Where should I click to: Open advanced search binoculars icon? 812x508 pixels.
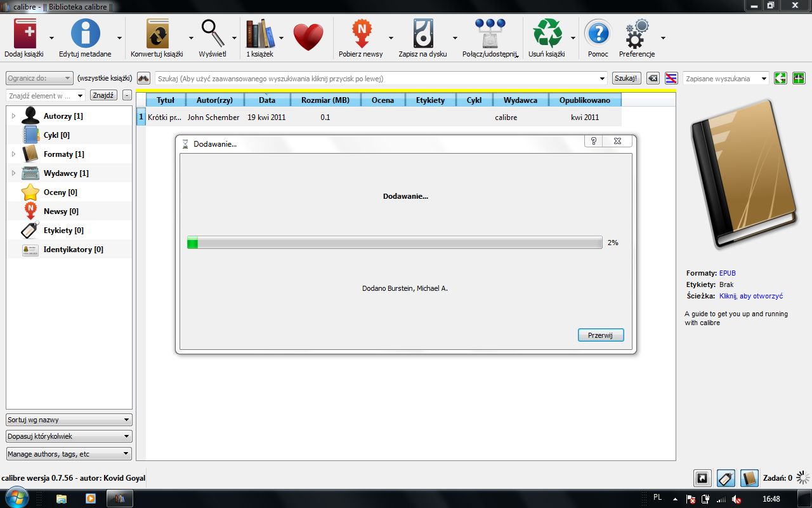coord(143,78)
